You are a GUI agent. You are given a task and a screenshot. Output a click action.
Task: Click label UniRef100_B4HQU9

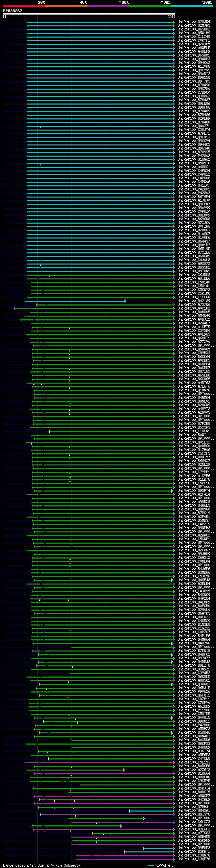(x=194, y=748)
